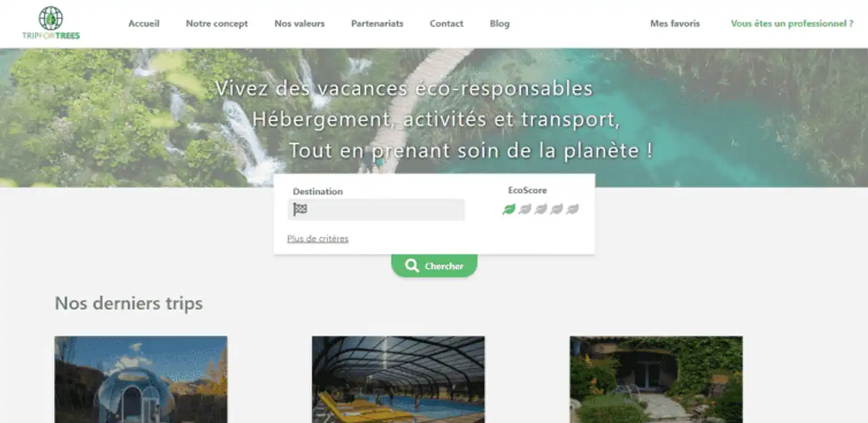
Task: Open the bubble dome trip thumbnail
Action: pyautogui.click(x=141, y=380)
